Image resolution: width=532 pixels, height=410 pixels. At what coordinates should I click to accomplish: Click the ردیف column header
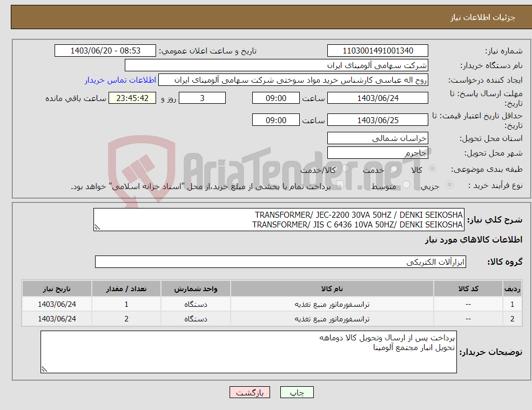(x=513, y=289)
